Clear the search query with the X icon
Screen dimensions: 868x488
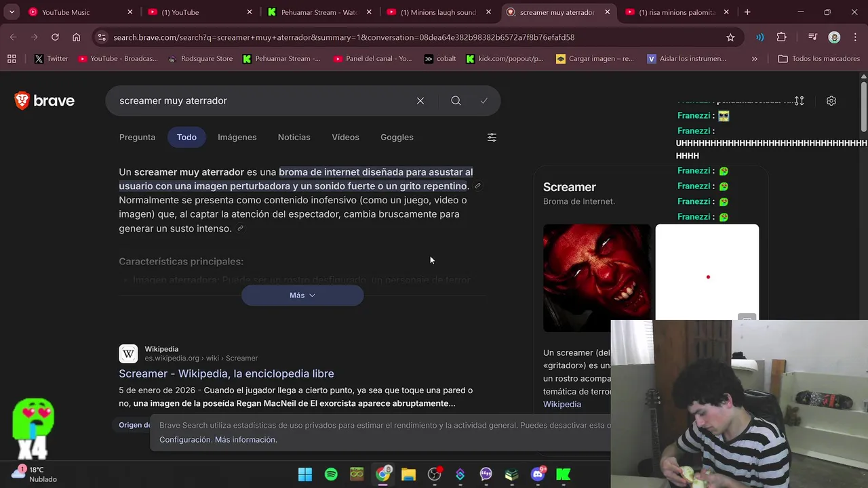point(420,101)
